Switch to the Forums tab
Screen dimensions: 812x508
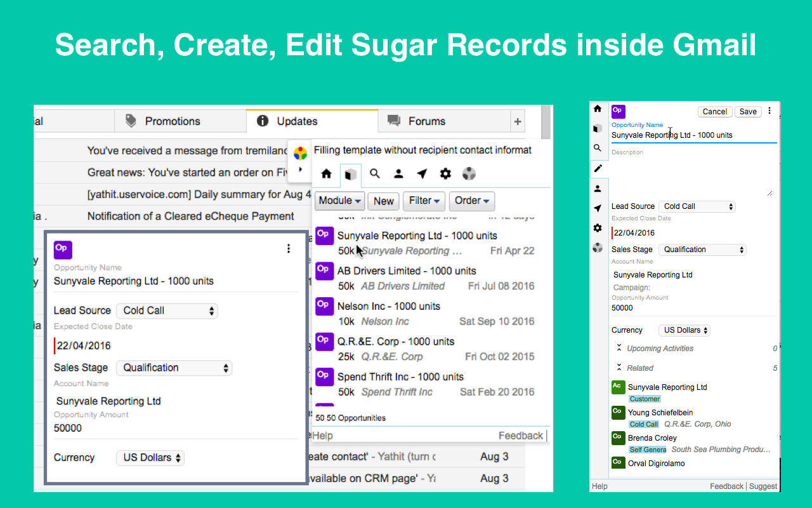click(444, 121)
